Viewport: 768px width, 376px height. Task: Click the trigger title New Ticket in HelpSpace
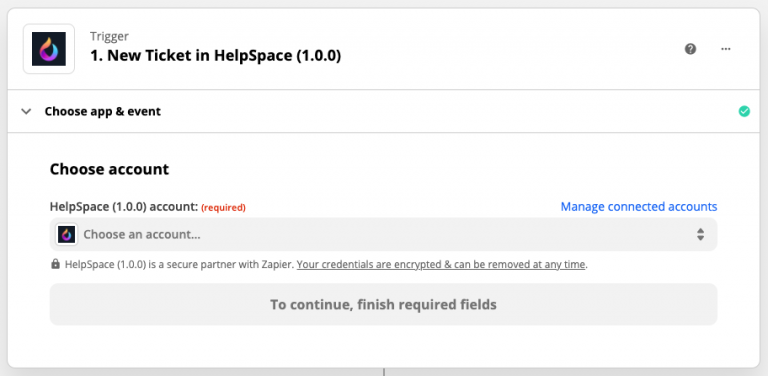pyautogui.click(x=216, y=56)
